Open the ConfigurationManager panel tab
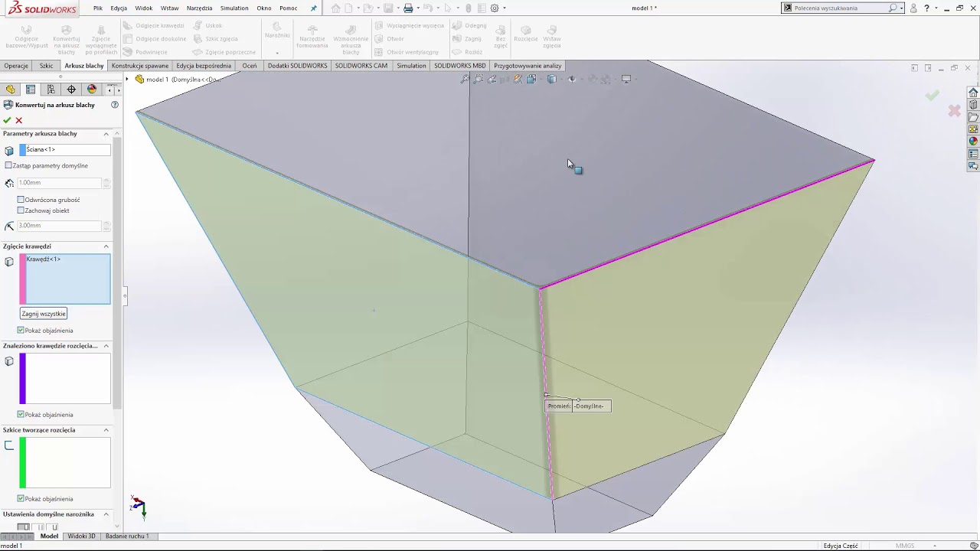 (x=51, y=90)
